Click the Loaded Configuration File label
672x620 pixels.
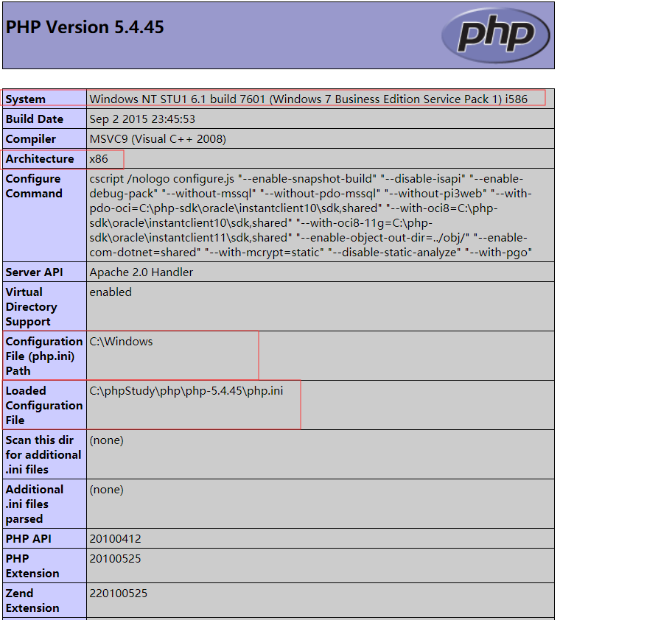pyautogui.click(x=44, y=406)
